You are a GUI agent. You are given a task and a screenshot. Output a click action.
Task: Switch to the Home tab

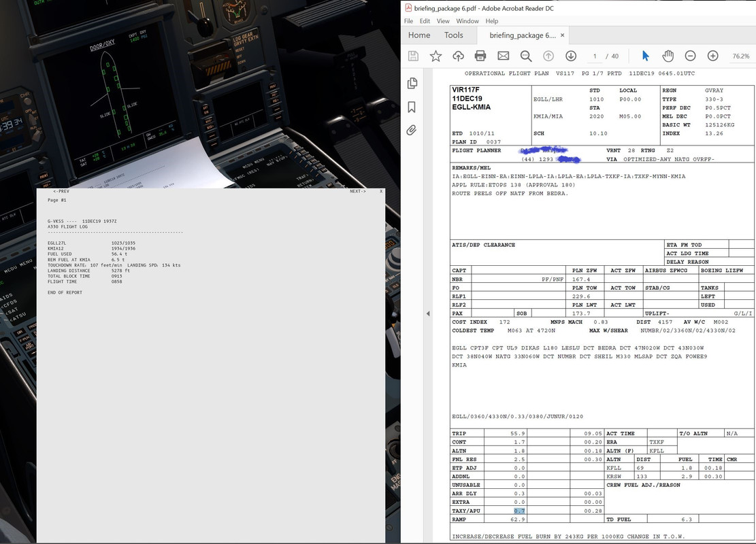click(419, 35)
